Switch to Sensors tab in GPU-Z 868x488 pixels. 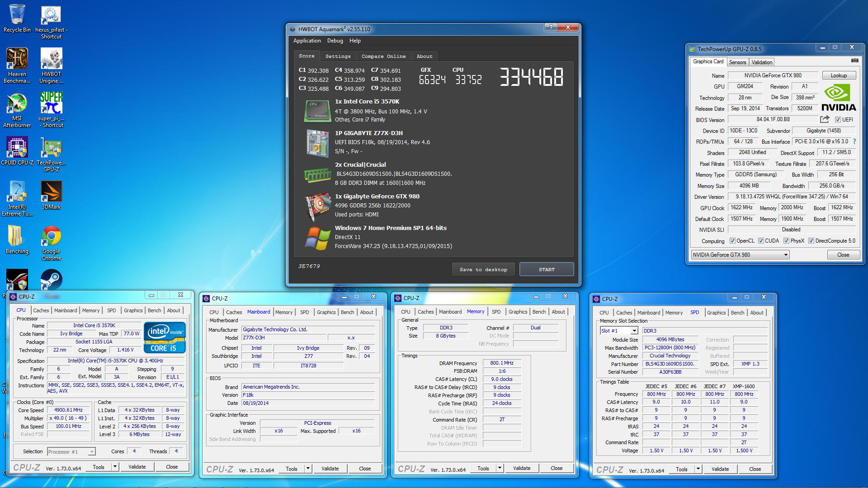[x=737, y=62]
